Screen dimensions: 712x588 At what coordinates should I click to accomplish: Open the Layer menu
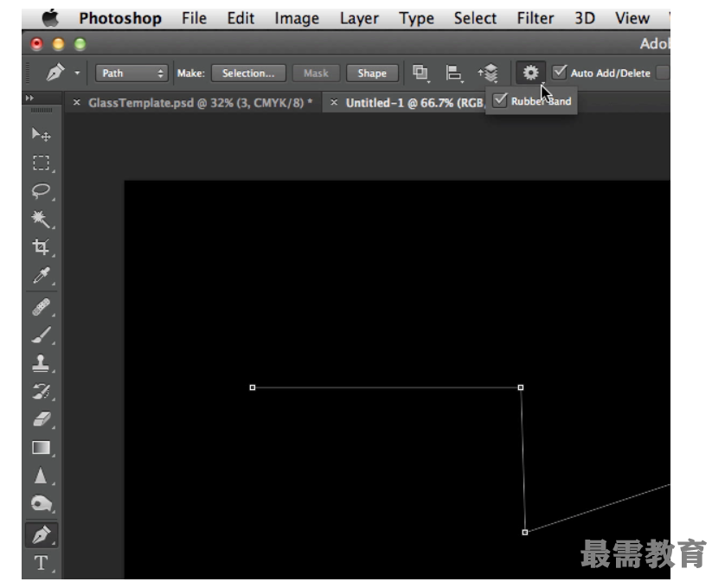click(359, 18)
